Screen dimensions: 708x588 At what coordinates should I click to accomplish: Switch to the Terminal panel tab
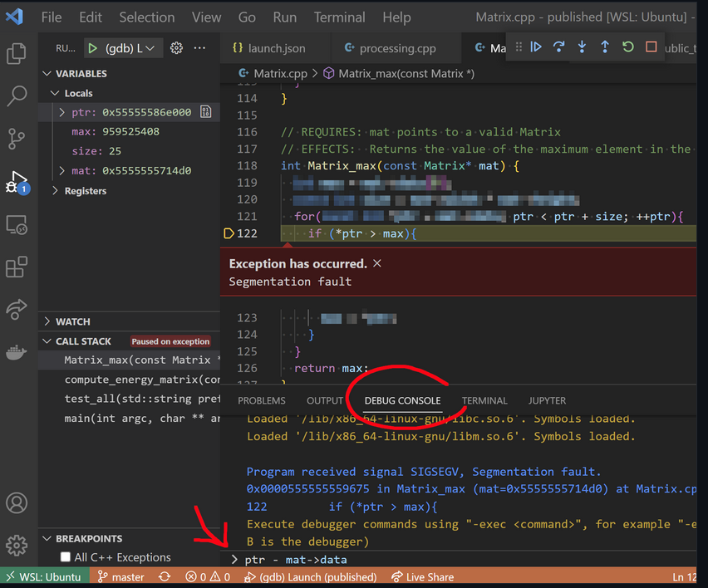tap(484, 400)
